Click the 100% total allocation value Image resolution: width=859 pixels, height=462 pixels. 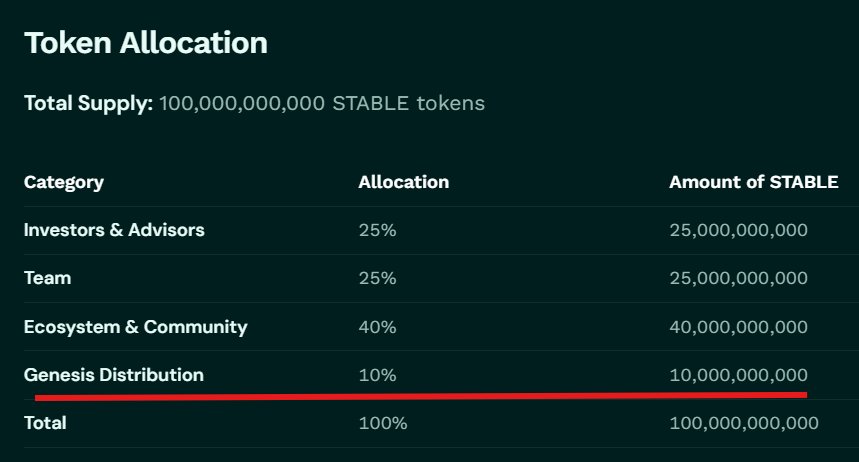click(383, 423)
